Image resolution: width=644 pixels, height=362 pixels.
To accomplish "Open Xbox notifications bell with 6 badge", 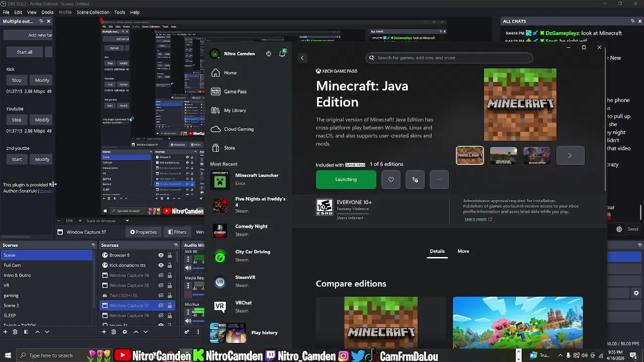I will [282, 53].
